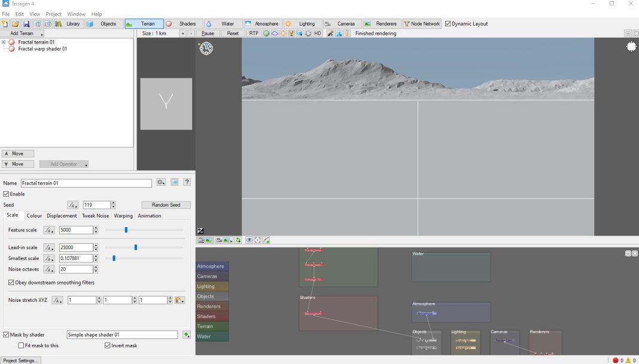The image size is (639, 364).
Task: Toggle Dynamic Layout checkbox
Action: tap(447, 24)
